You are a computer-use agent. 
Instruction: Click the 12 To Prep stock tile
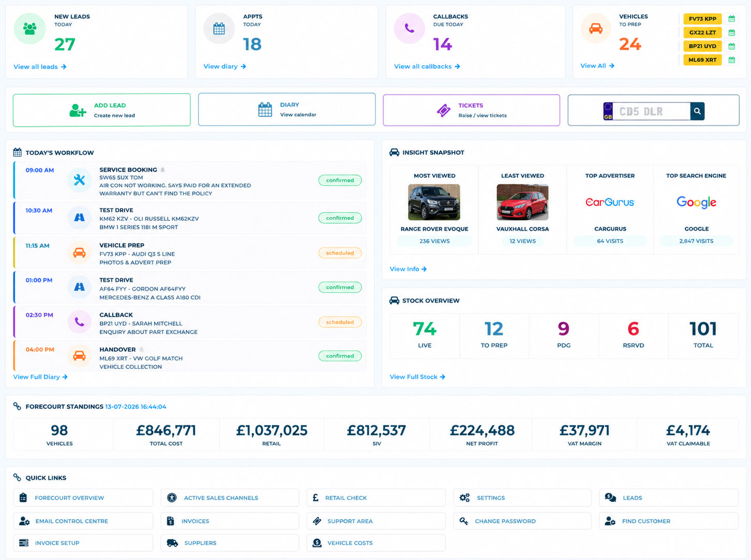click(x=494, y=336)
